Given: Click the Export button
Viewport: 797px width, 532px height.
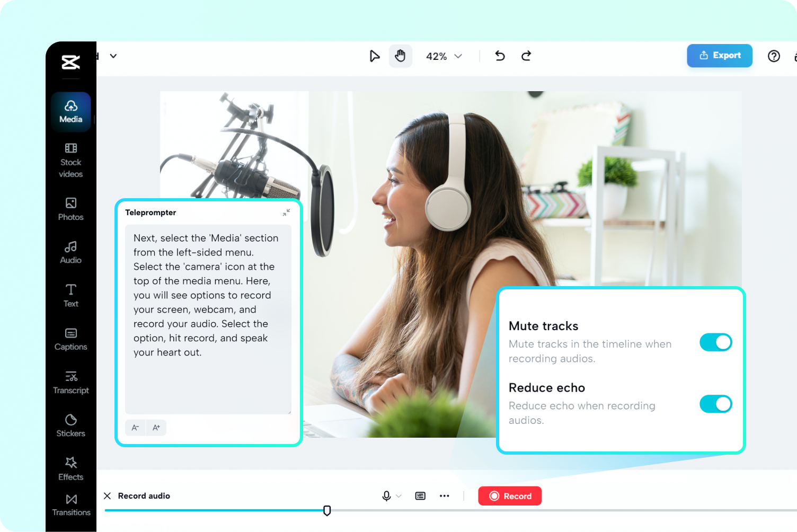Looking at the screenshot, I should (x=719, y=56).
